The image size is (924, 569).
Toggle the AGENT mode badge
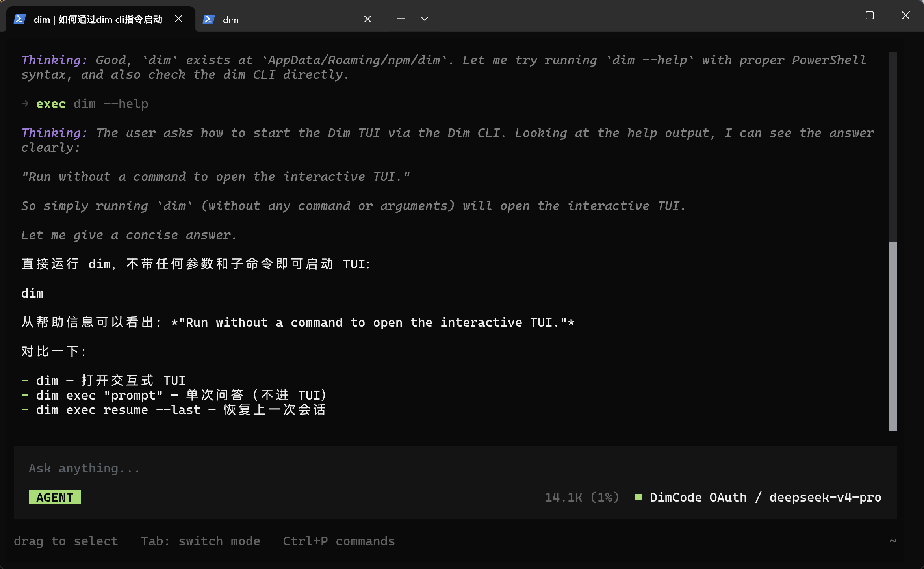[55, 497]
